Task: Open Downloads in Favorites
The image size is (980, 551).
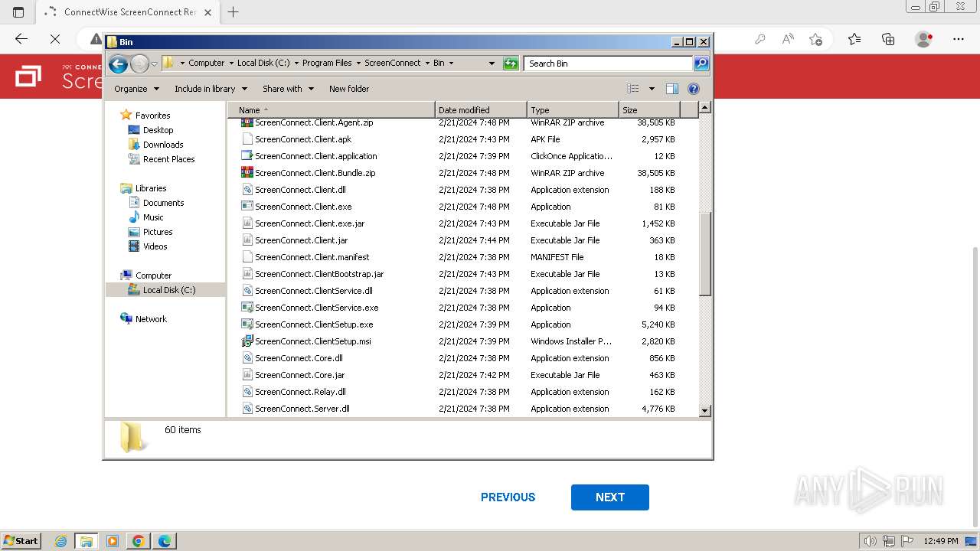Action: pos(163,145)
